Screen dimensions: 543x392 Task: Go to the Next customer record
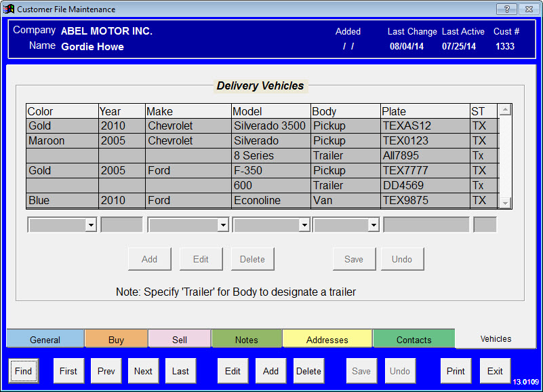point(143,371)
